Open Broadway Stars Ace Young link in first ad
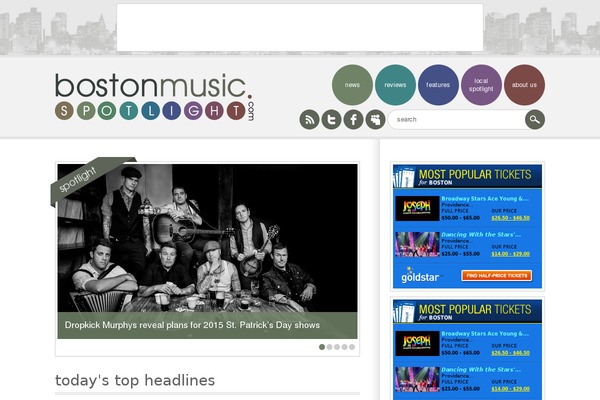 (485, 199)
